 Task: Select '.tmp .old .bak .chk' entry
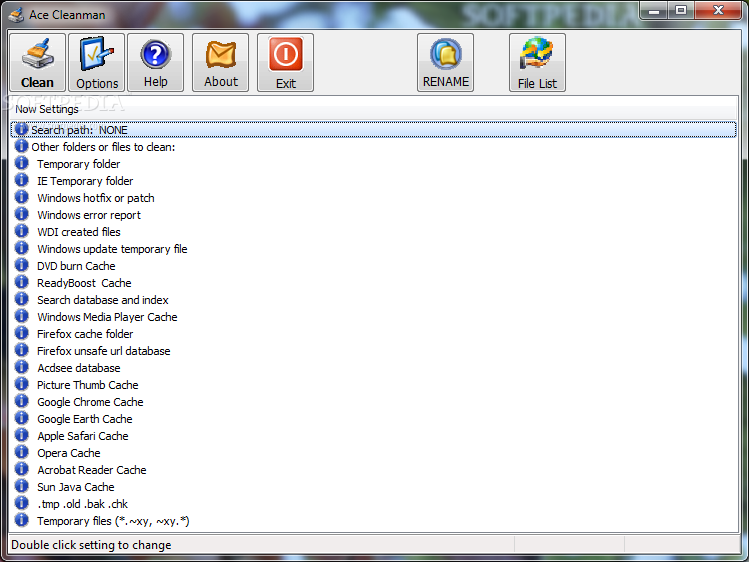83,504
